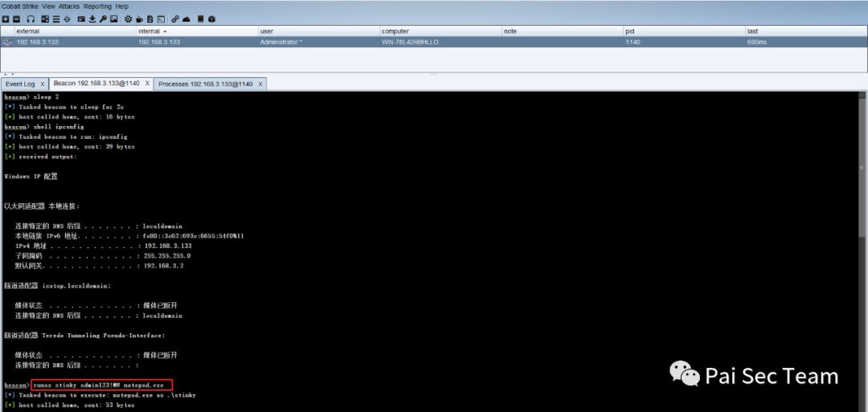Sort sessions by computer column header
868x412 pixels.
click(440, 31)
